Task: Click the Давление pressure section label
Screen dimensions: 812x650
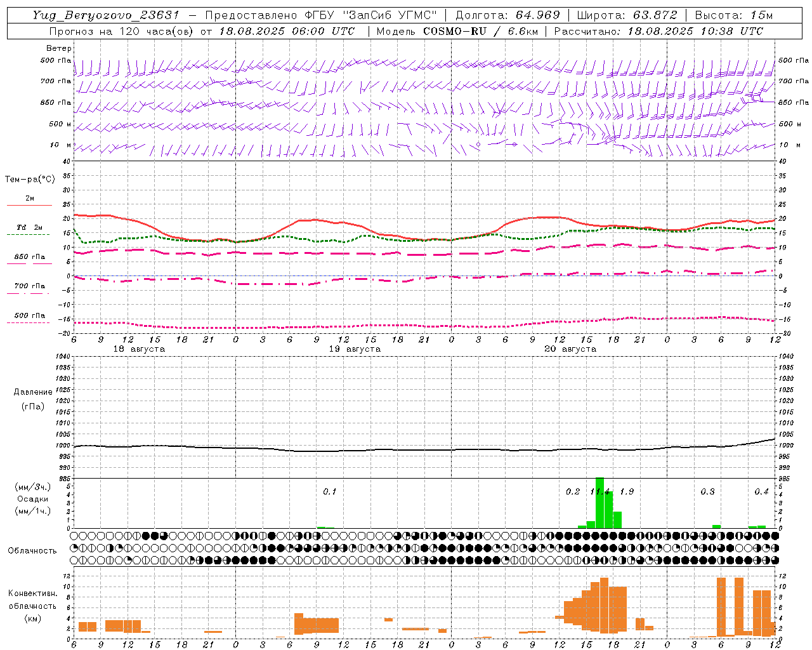Action: click(33, 392)
